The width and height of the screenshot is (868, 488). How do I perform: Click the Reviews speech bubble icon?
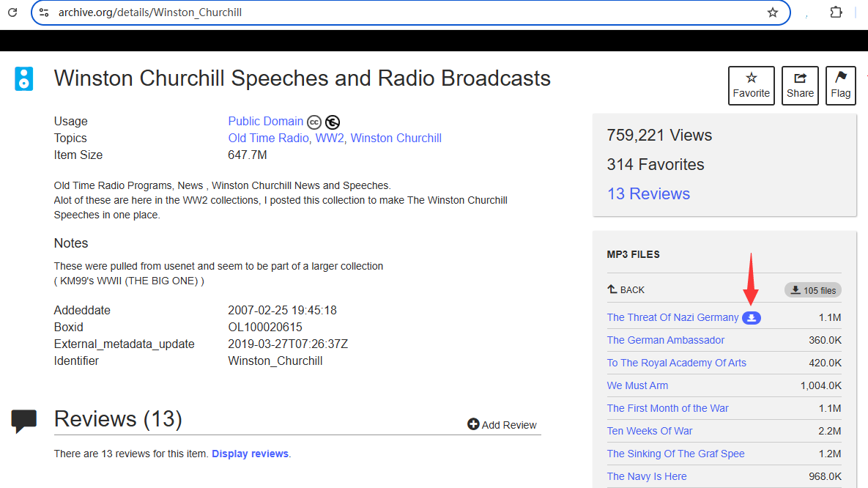pyautogui.click(x=23, y=421)
